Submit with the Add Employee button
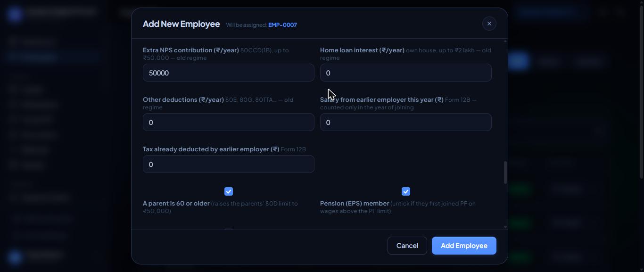Image resolution: width=644 pixels, height=272 pixels. pyautogui.click(x=464, y=246)
